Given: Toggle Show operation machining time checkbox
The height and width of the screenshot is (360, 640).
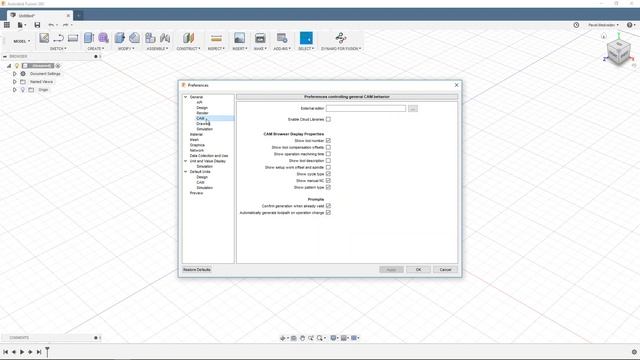Looking at the screenshot, I should 328,154.
